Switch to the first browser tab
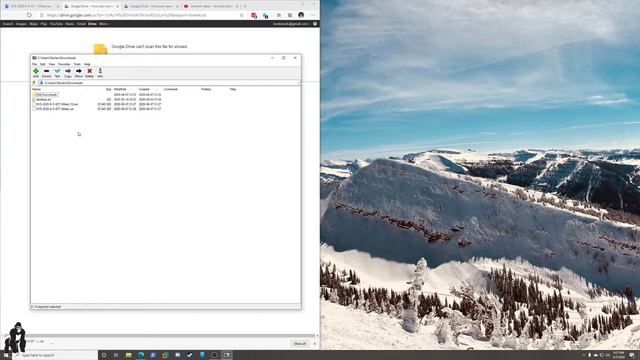This screenshot has width=640, height=360. click(x=31, y=6)
